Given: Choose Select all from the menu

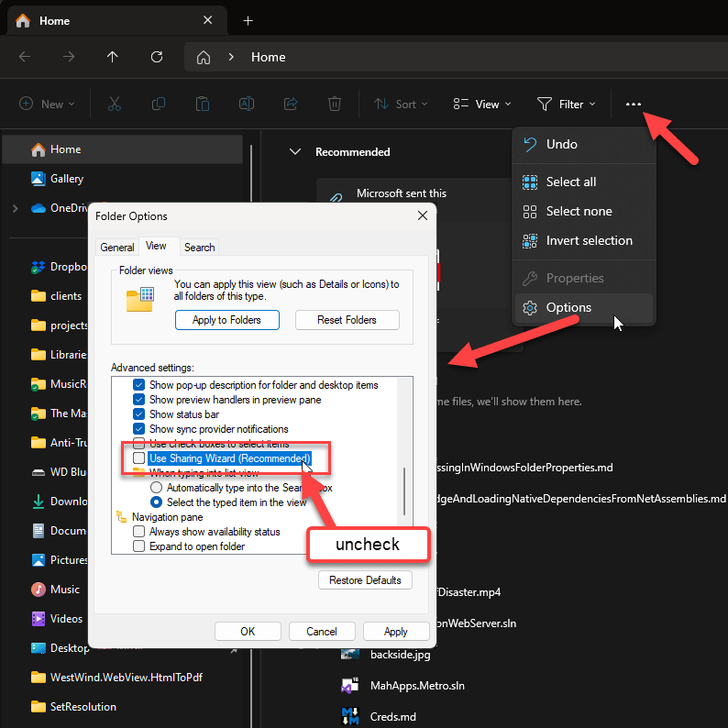Looking at the screenshot, I should point(584,182).
